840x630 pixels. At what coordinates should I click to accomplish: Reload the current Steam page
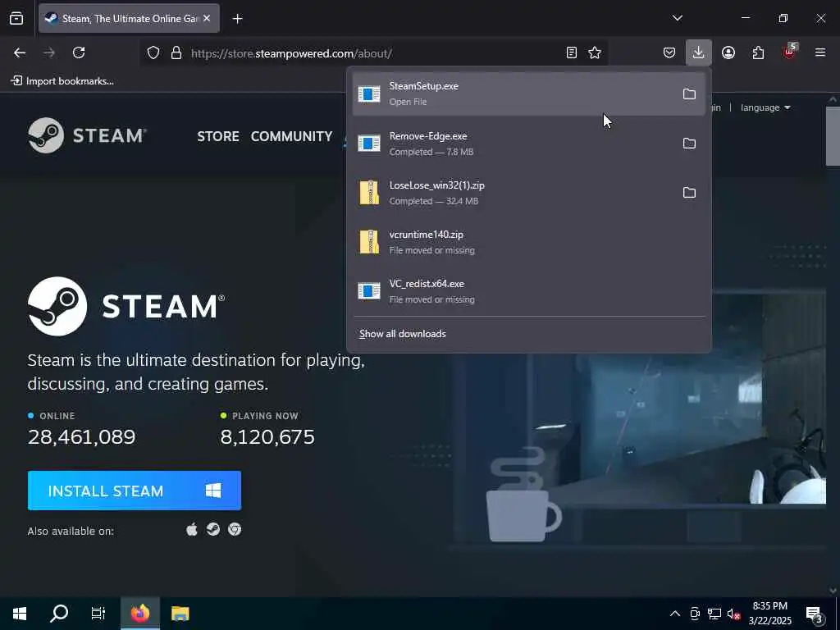click(x=79, y=52)
